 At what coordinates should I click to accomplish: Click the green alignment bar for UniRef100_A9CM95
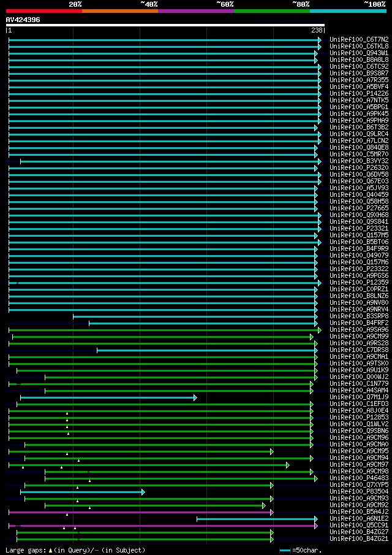[141, 451]
